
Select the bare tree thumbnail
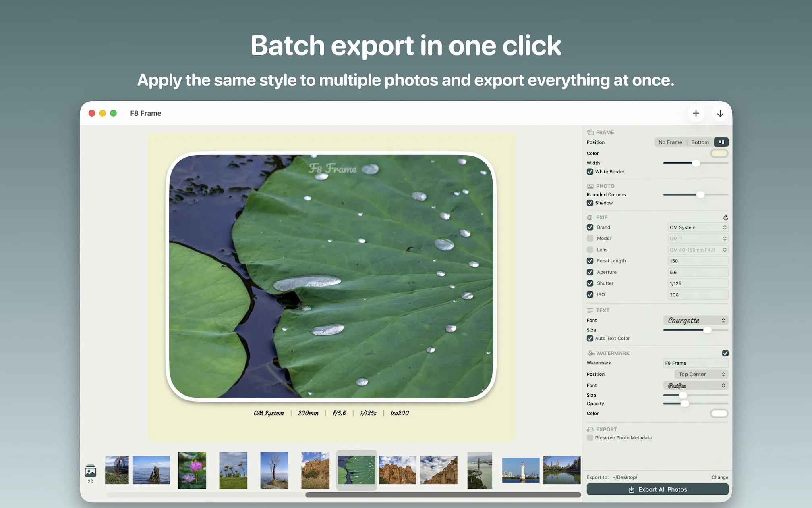(274, 470)
